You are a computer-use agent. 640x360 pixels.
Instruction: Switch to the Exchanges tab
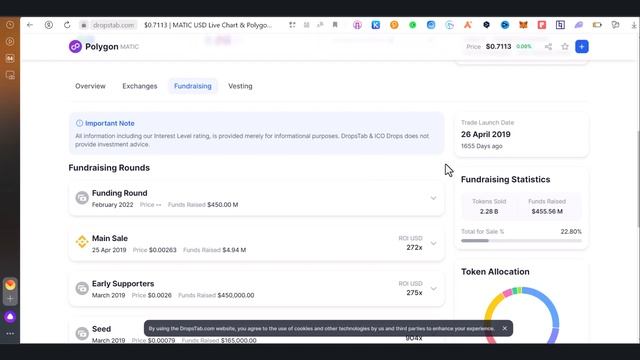[140, 86]
